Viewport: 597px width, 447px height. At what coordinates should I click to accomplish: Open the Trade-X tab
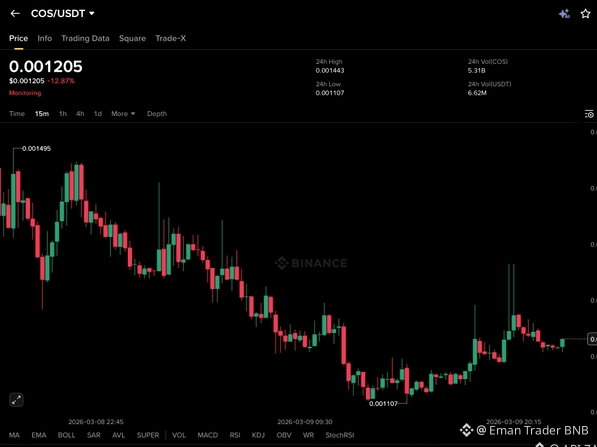171,38
